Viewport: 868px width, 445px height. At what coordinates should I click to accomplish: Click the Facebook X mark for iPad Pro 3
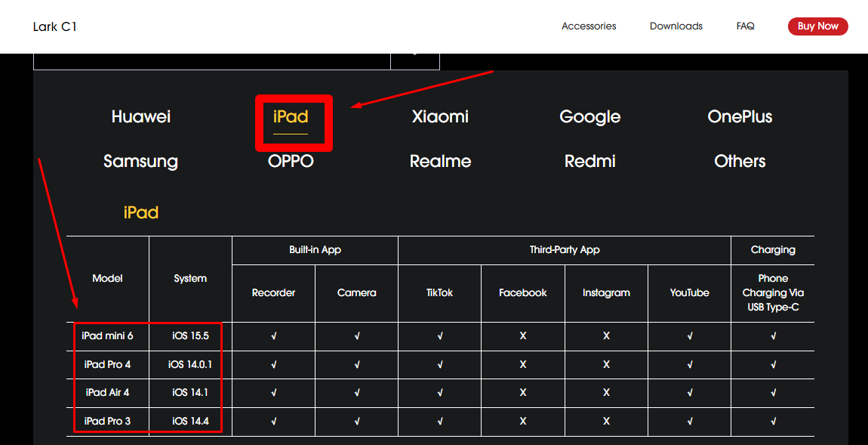tap(523, 422)
